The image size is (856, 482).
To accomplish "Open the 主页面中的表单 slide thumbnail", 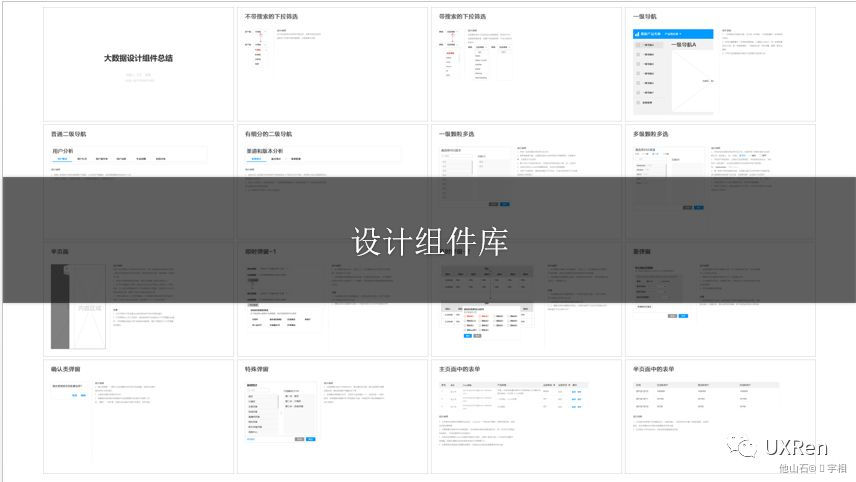I will click(526, 417).
